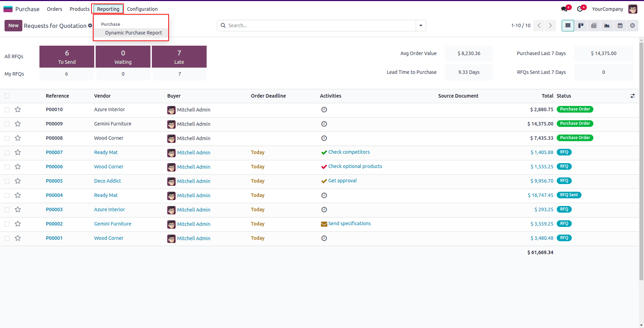Image resolution: width=644 pixels, height=328 pixels.
Task: Open Check optional products activity
Action: click(x=355, y=166)
